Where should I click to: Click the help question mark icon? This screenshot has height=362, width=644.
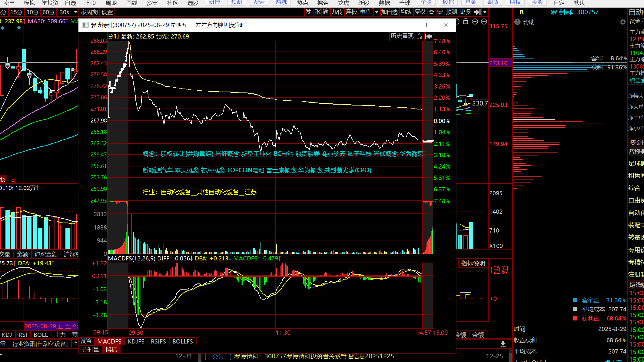517,22
